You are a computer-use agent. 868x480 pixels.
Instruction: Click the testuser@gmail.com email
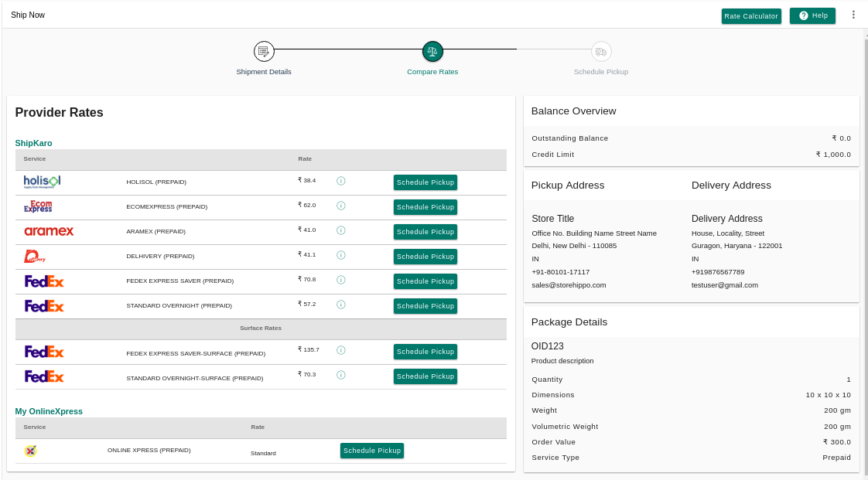click(x=725, y=285)
